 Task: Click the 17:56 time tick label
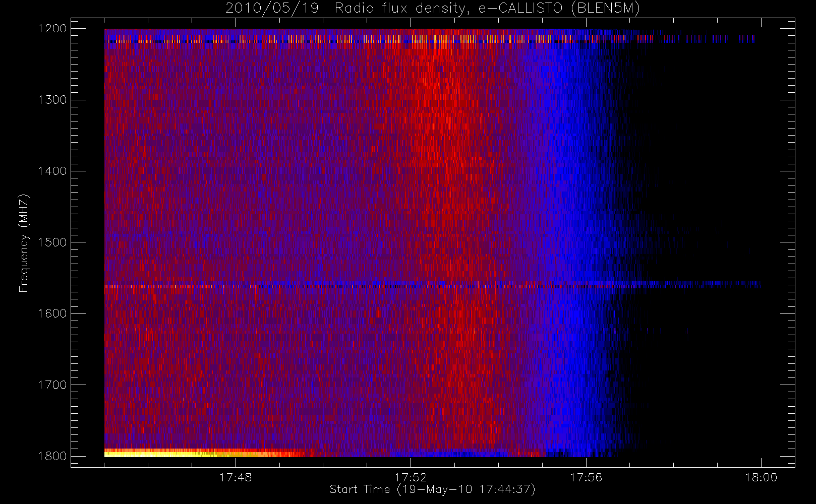point(586,477)
